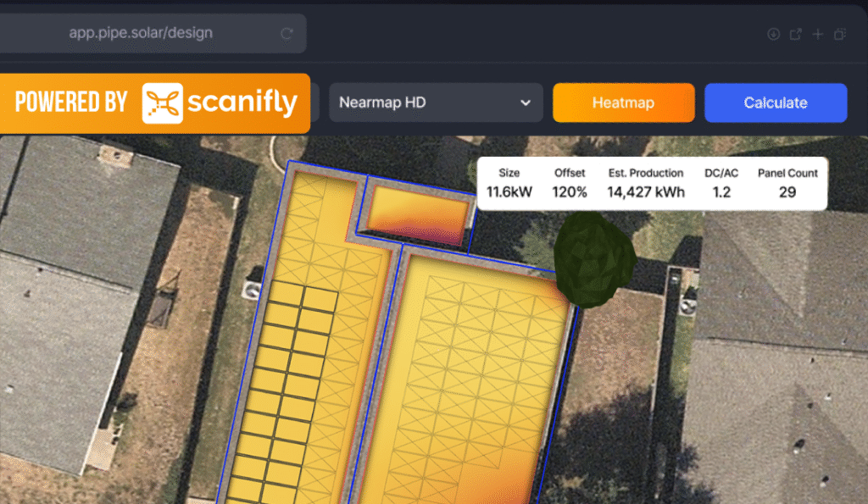Viewport: 868px width, 504px height.
Task: Click the tab overview icon
Action: [x=840, y=34]
